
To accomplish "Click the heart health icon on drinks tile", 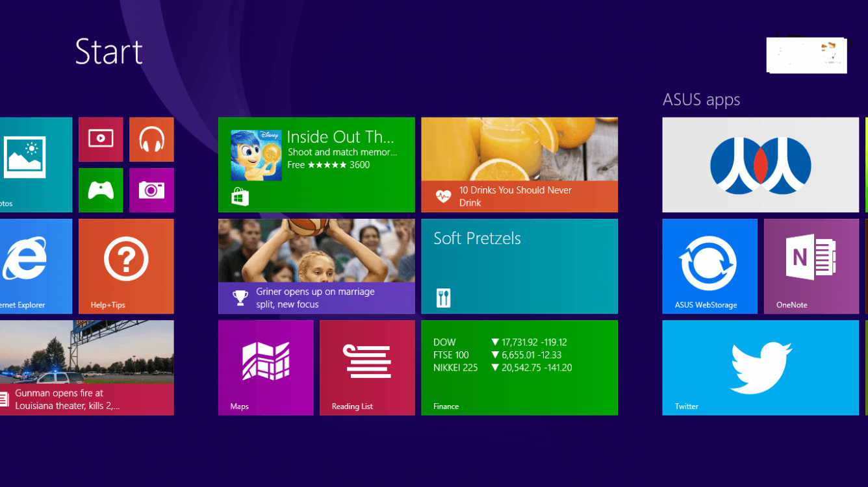I will pos(443,196).
